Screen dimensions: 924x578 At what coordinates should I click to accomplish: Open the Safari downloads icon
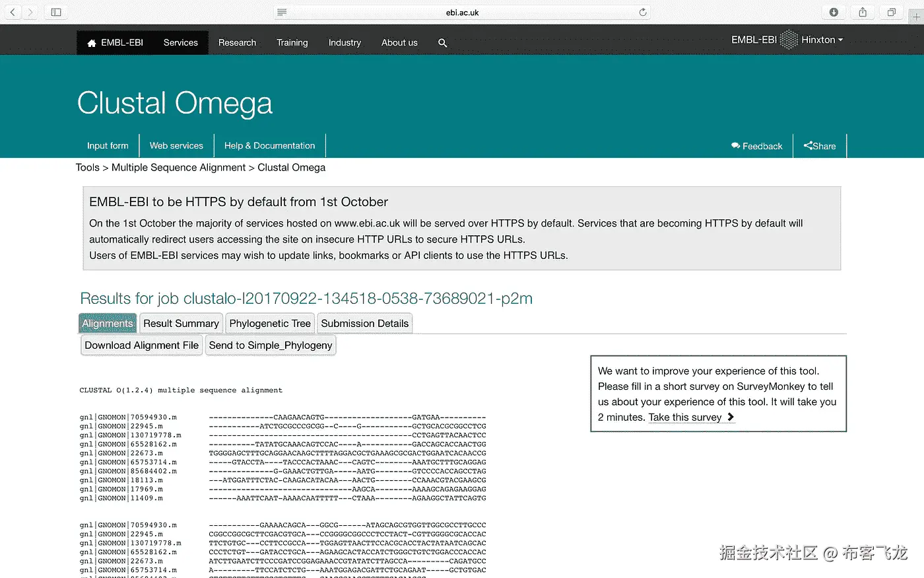pyautogui.click(x=834, y=12)
